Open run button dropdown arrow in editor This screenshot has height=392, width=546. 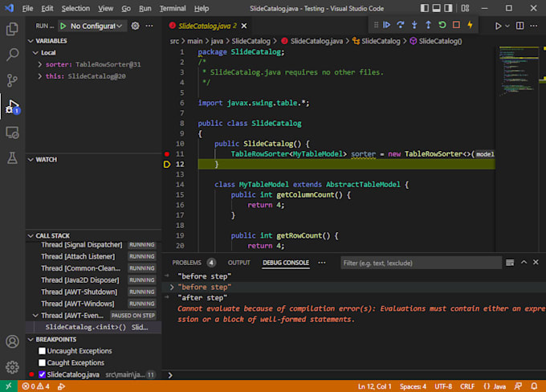tap(507, 26)
